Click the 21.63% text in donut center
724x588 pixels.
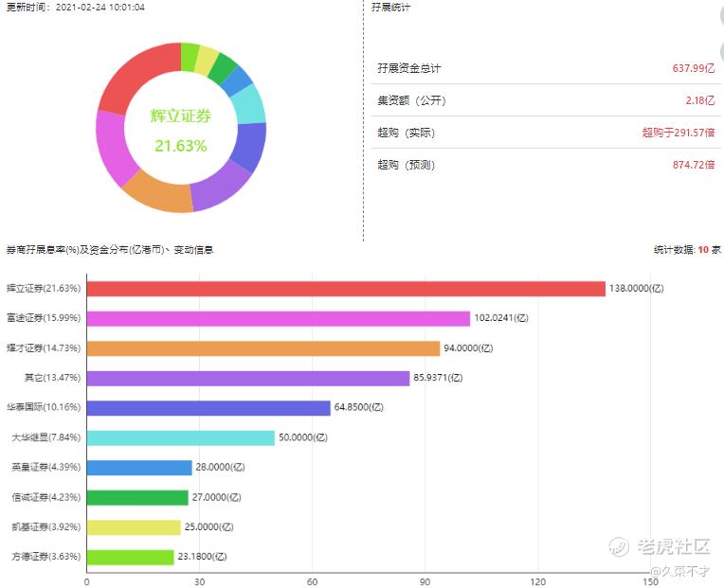(181, 146)
